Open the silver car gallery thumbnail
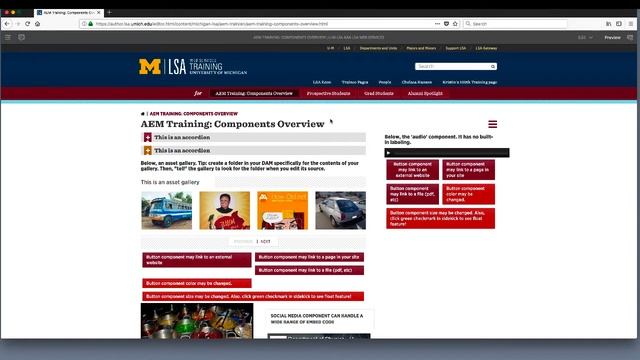This screenshot has height=360, width=640. [x=340, y=211]
